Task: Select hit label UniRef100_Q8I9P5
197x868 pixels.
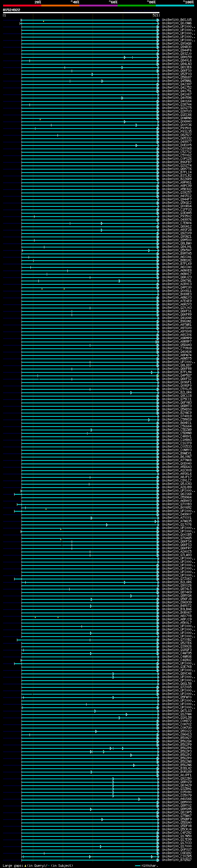Action: click(176, 812)
